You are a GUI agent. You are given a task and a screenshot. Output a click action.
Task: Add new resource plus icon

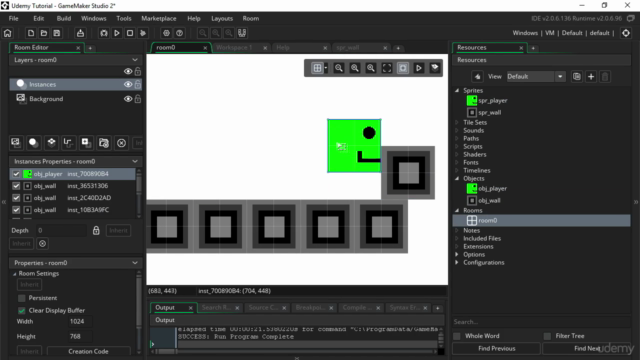tap(591, 77)
